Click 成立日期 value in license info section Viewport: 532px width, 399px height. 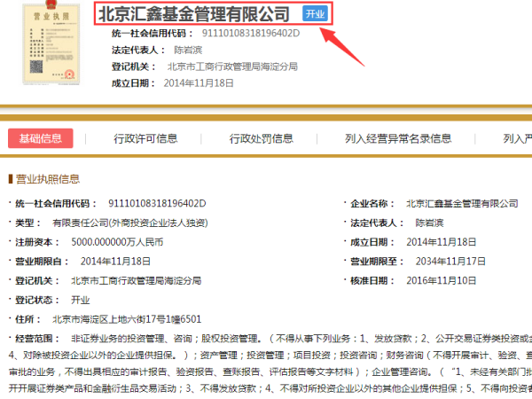coord(441,242)
